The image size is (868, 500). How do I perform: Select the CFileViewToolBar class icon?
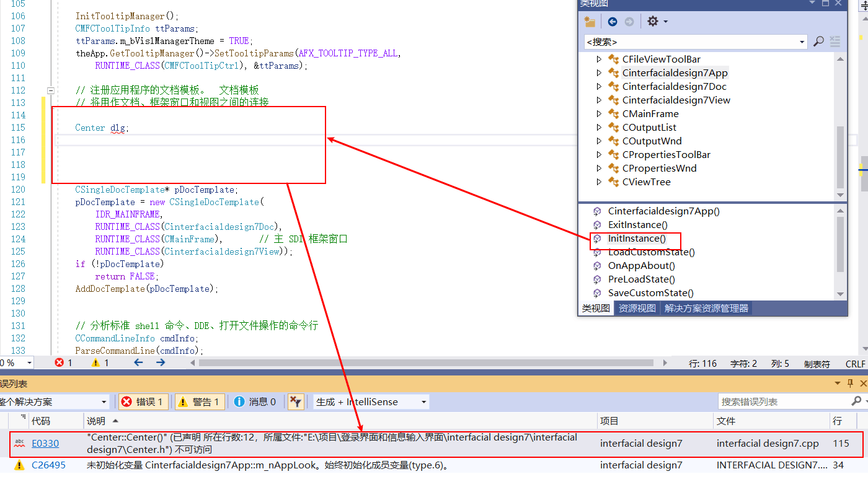[x=613, y=59]
